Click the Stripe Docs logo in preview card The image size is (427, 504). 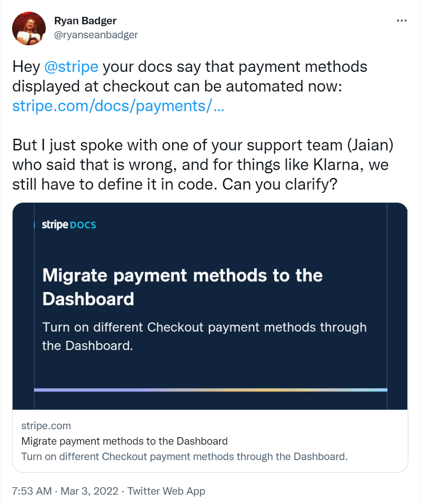point(69,225)
